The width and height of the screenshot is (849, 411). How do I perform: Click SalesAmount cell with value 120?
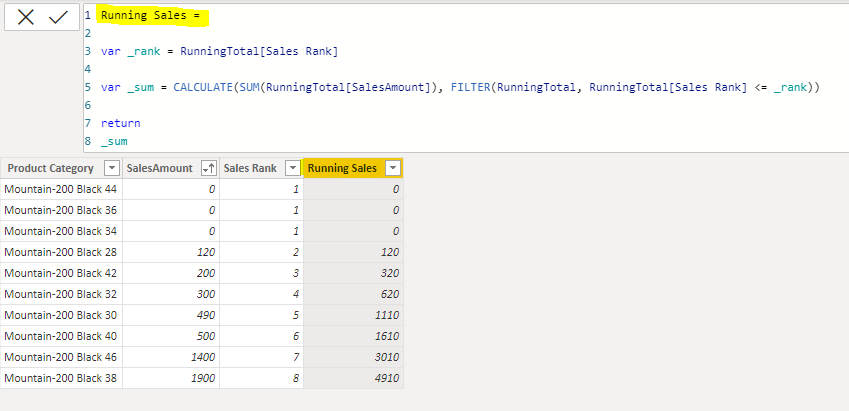[x=171, y=252]
